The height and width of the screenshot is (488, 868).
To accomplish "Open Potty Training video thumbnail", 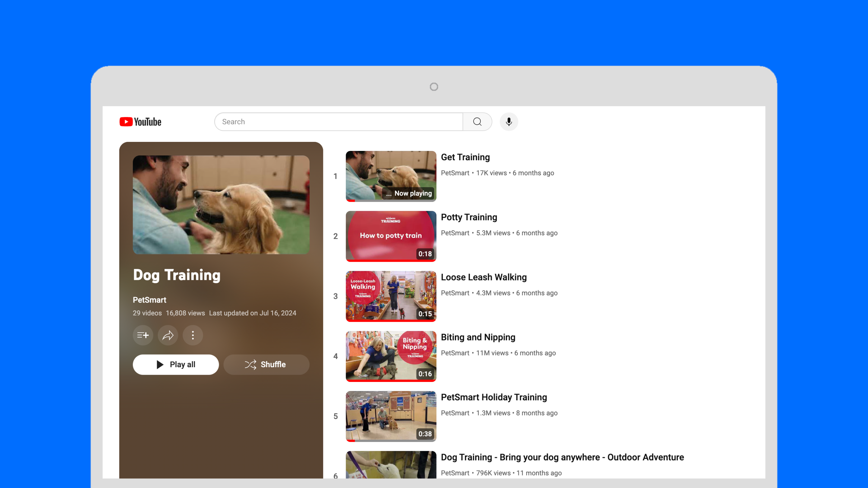I will pos(391,236).
